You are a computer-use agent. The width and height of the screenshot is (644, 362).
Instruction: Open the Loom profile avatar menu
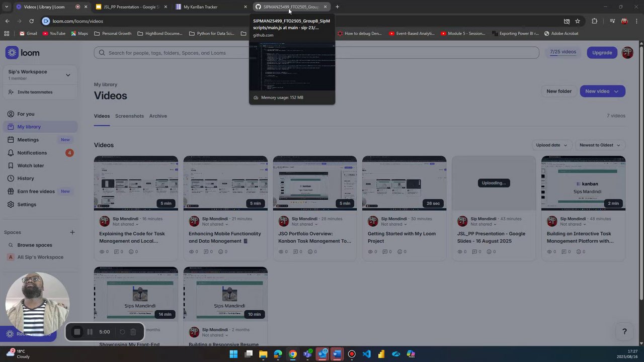click(627, 52)
